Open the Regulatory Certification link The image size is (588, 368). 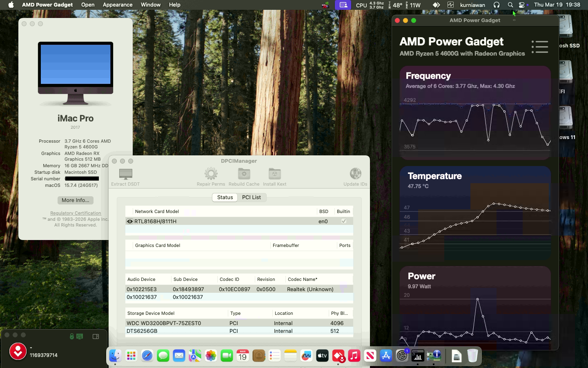[x=76, y=213]
